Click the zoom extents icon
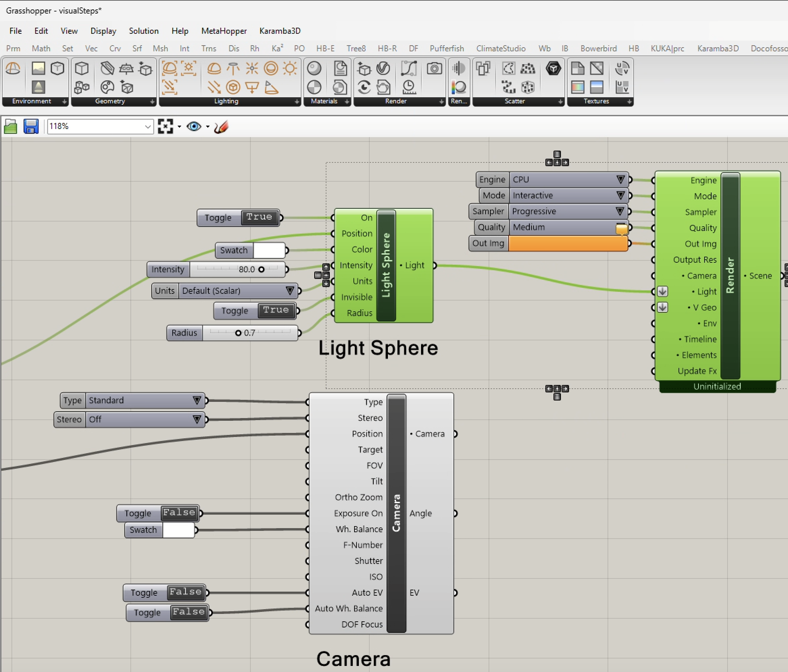The width and height of the screenshot is (788, 672). [x=166, y=127]
